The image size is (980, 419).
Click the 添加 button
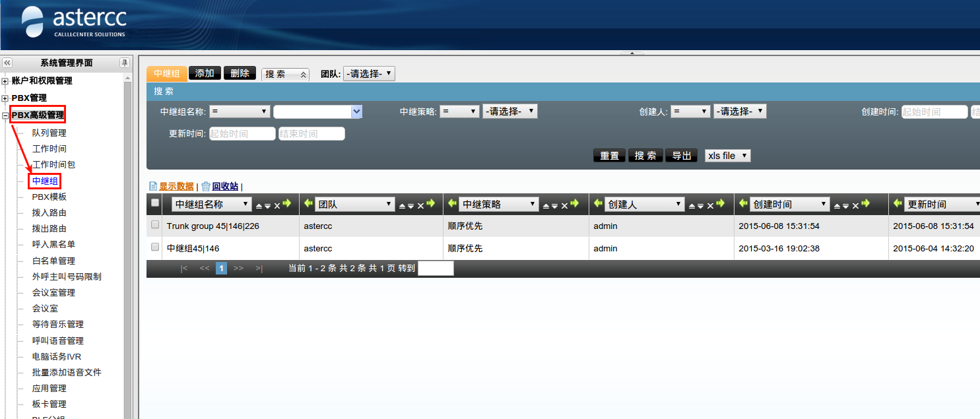205,73
